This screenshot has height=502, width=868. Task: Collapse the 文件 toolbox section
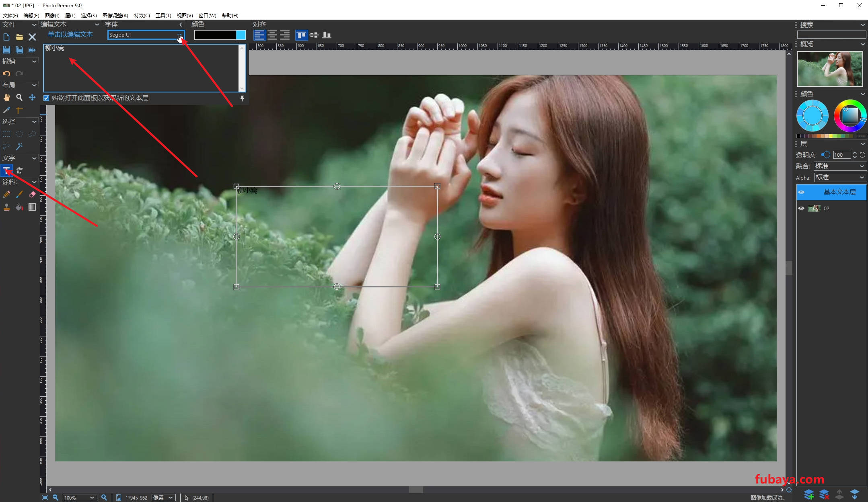pos(34,25)
